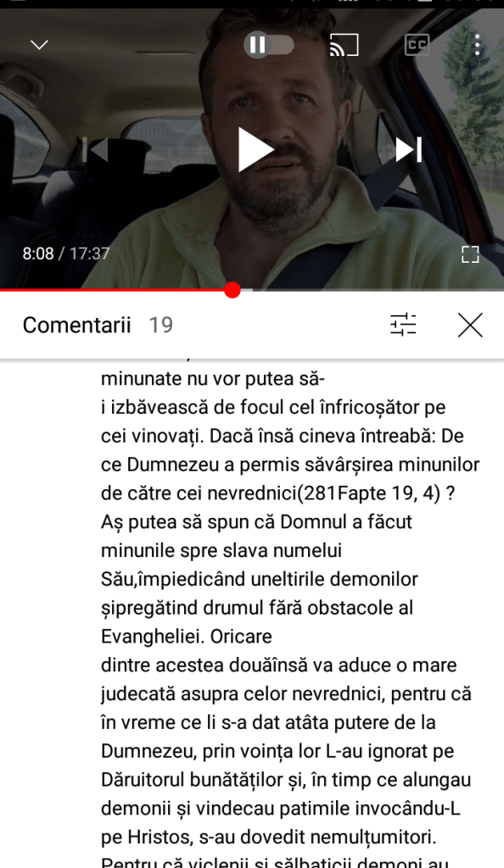Toggle closed captions CC button
The width and height of the screenshot is (504, 868).
[x=417, y=45]
